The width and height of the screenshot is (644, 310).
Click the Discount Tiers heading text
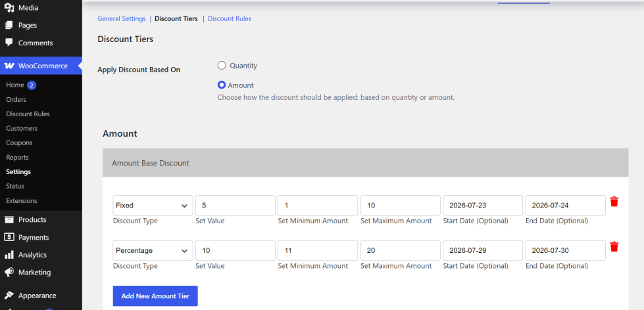125,39
